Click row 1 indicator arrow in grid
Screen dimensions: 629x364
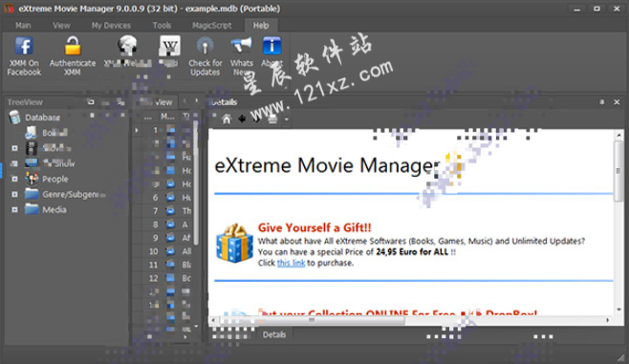click(137, 130)
